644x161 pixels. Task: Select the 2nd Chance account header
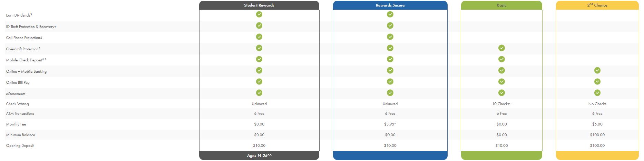pyautogui.click(x=597, y=5)
